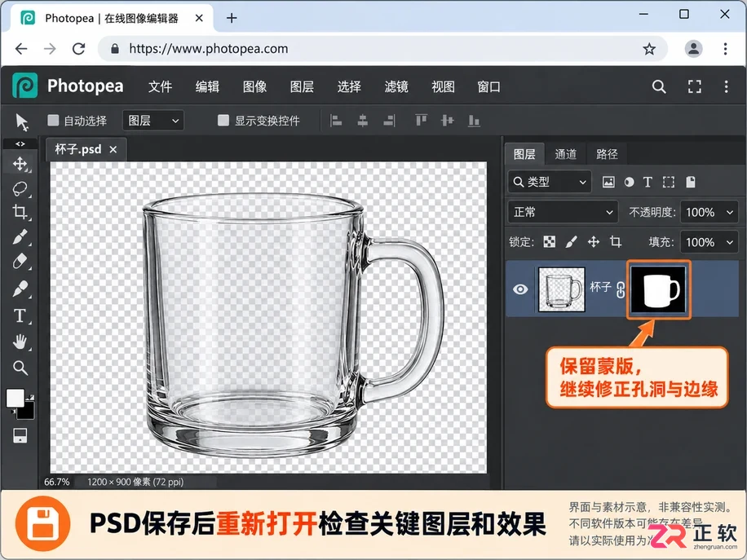Viewport: 747px width, 560px height.
Task: Open the 选择 menu
Action: point(349,86)
